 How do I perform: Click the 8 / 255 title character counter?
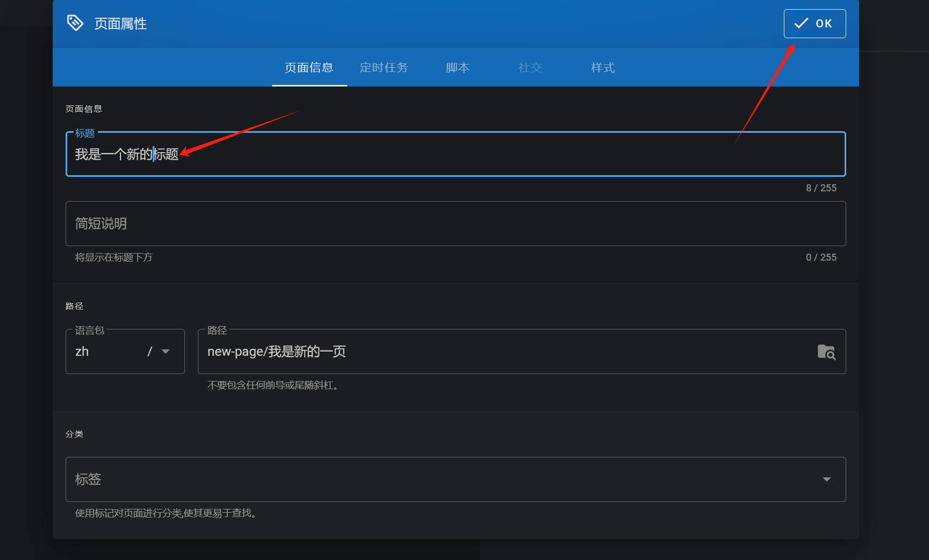(820, 188)
